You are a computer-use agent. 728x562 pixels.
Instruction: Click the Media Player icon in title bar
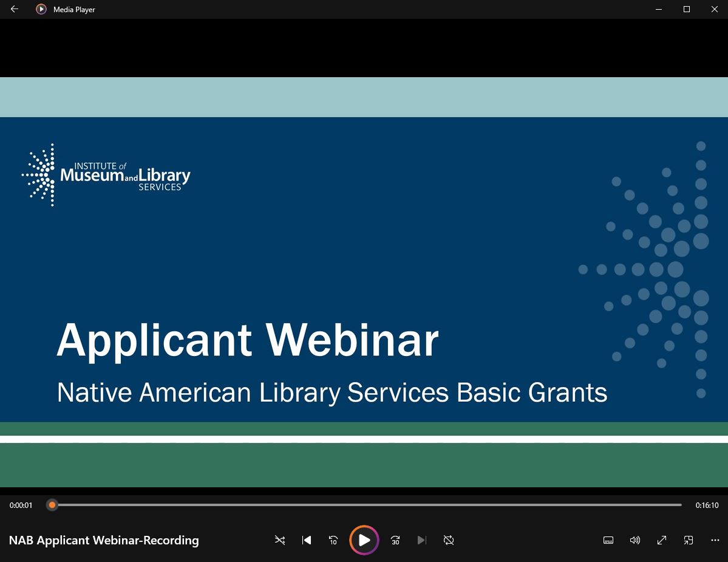click(x=41, y=9)
